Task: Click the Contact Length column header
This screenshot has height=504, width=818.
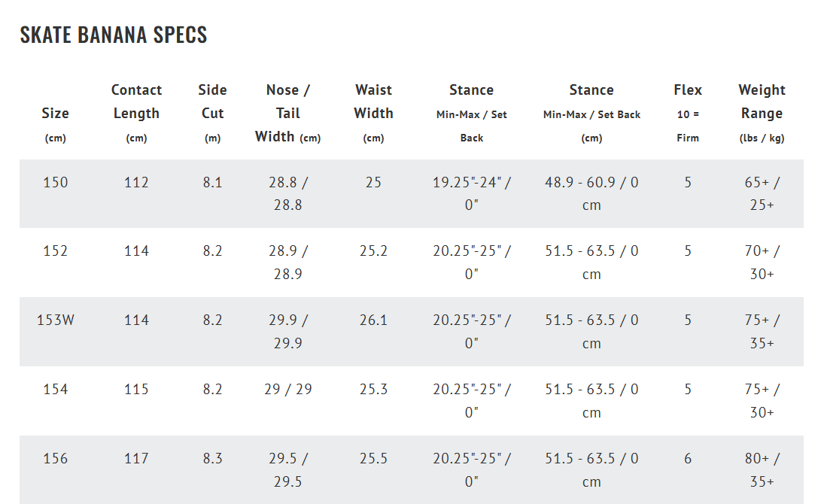Action: tap(136, 102)
